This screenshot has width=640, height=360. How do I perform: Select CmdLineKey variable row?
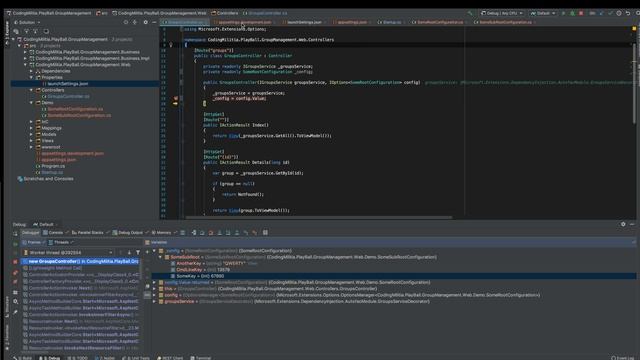200,270
